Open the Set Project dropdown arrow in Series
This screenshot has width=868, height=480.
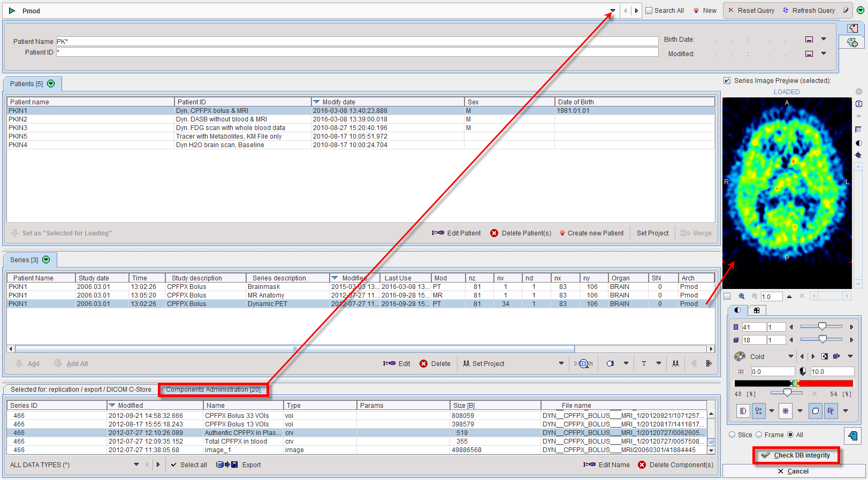click(x=561, y=364)
